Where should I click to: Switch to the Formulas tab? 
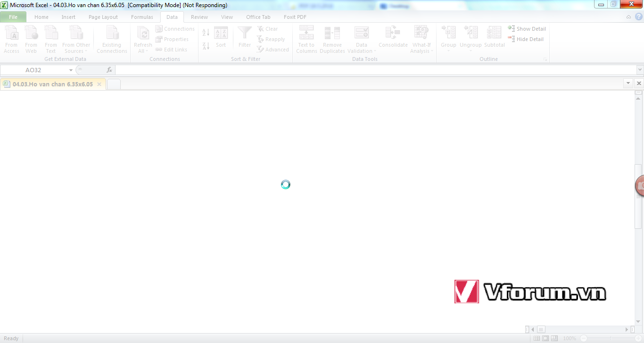142,17
